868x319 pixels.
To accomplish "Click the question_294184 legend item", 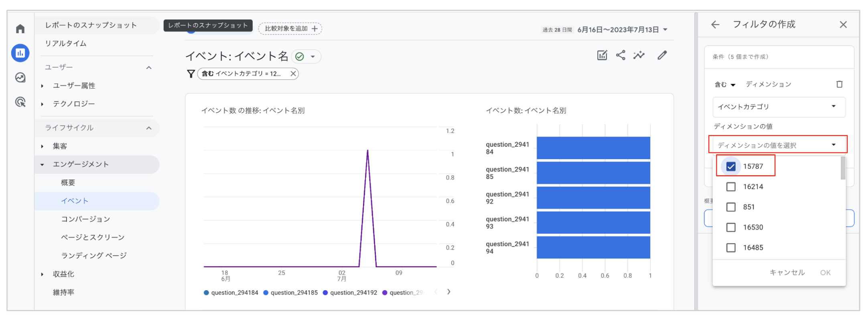I will point(231,293).
